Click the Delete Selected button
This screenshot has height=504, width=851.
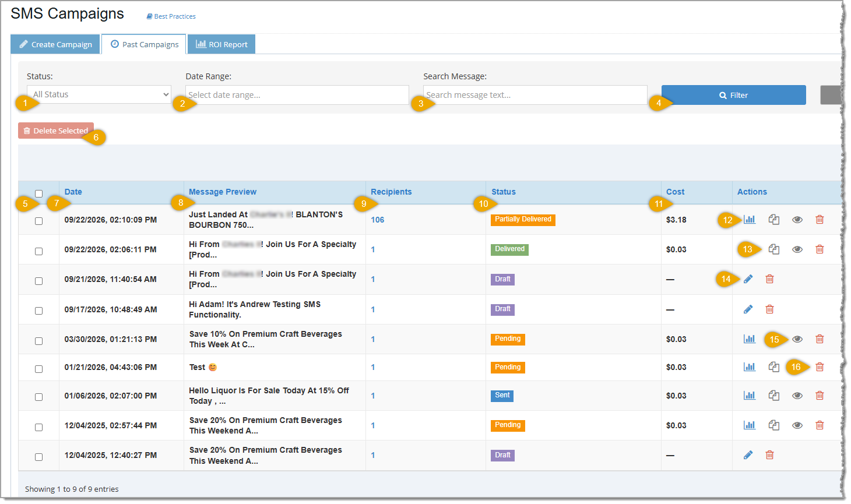tap(56, 131)
